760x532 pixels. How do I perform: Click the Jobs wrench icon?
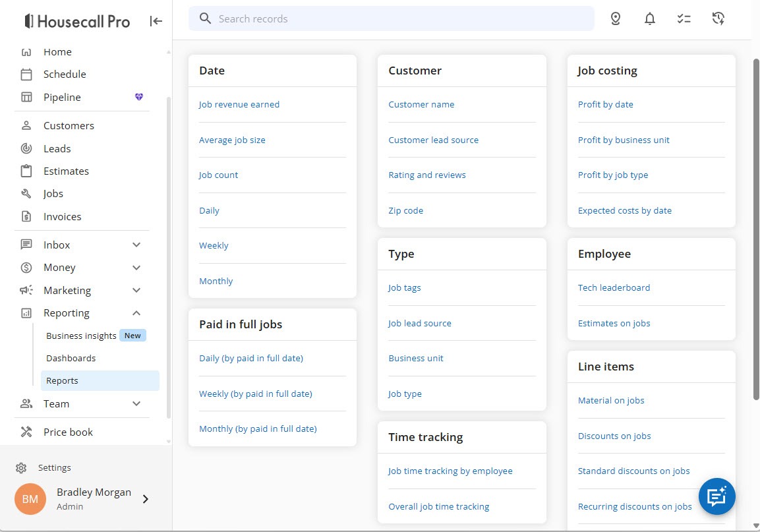(x=26, y=194)
